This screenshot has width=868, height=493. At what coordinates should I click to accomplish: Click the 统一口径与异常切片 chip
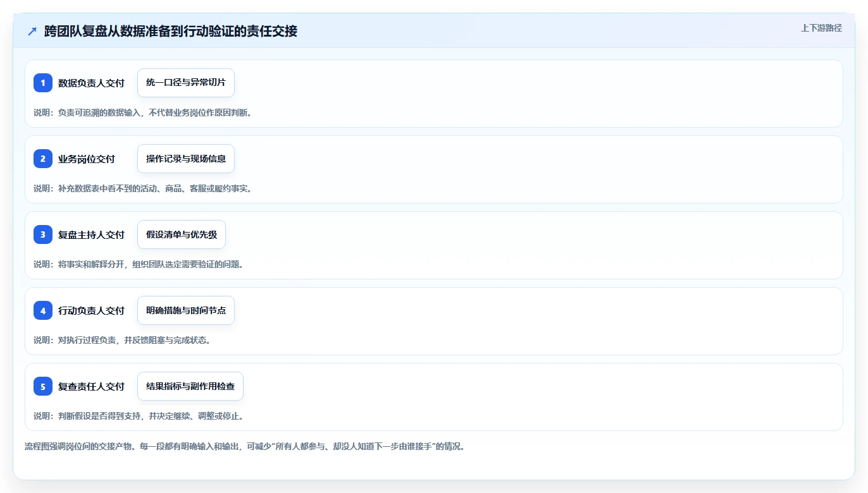click(x=186, y=83)
